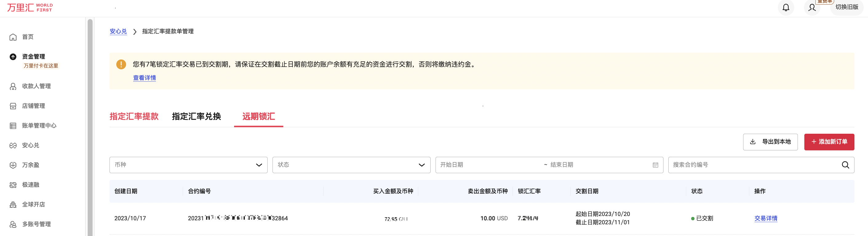Click the 全球开店 sidebar icon
The width and height of the screenshot is (868, 236).
(x=13, y=205)
